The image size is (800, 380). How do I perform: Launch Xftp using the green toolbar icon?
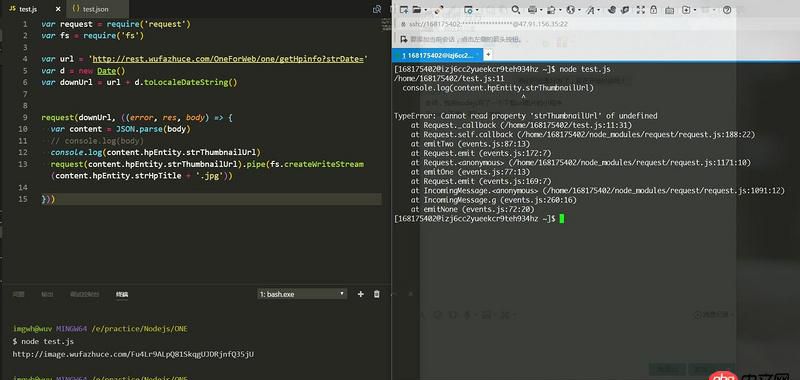626,10
